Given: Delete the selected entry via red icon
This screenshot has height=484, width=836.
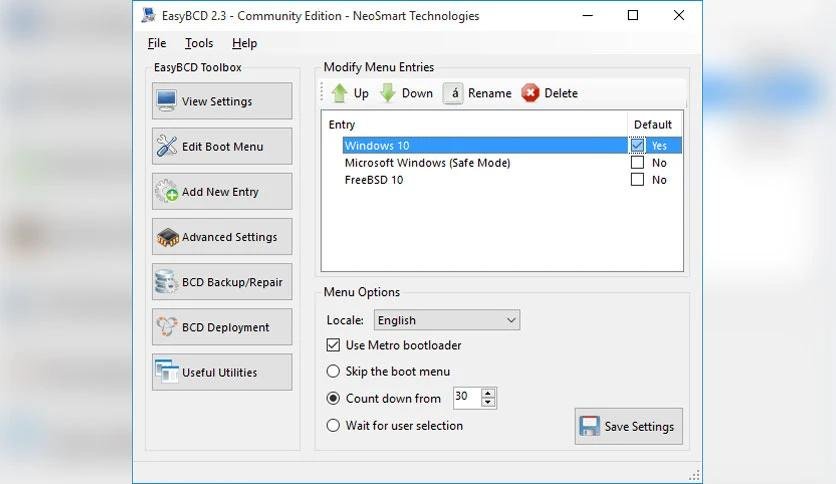Looking at the screenshot, I should [530, 93].
